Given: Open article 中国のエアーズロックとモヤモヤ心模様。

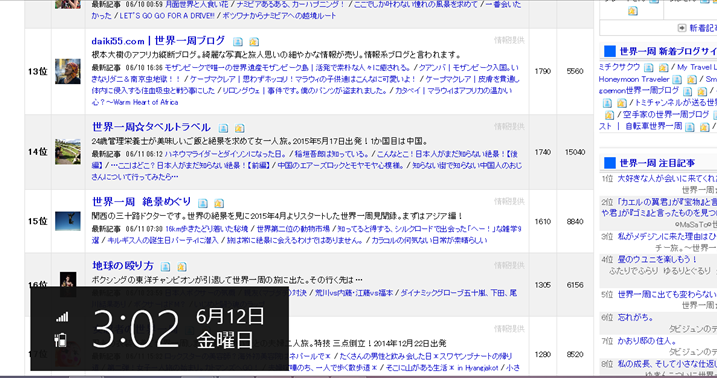Looking at the screenshot, I should 342,165.
